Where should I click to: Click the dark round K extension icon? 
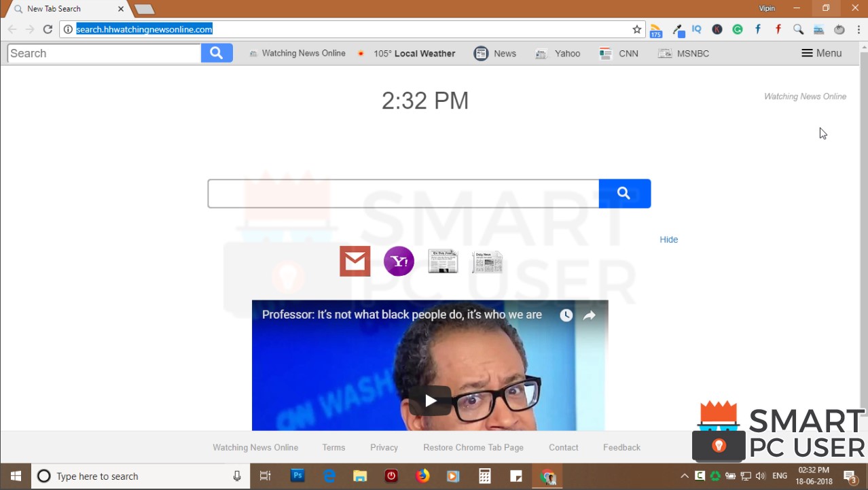(x=717, y=29)
